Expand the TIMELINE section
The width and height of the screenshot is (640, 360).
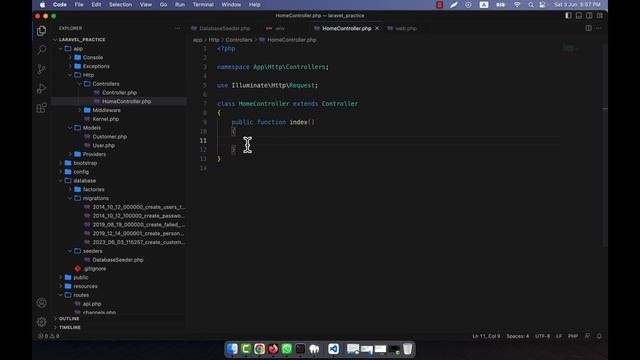click(69, 327)
